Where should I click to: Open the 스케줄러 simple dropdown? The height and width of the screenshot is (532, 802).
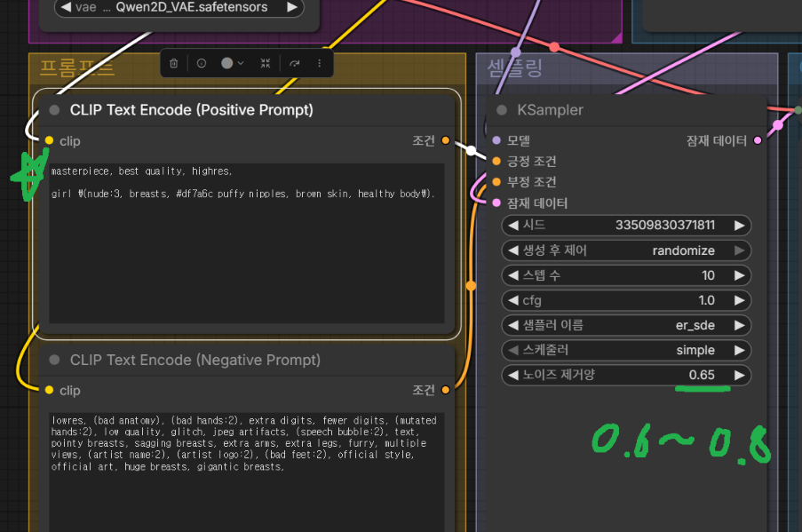[626, 351]
